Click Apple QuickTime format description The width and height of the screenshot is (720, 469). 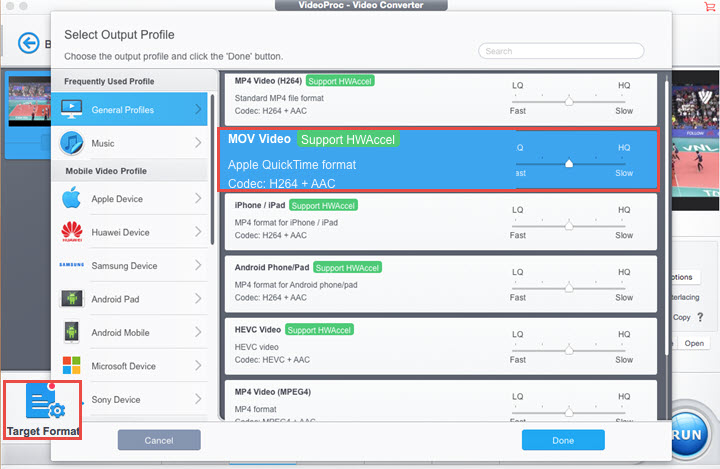coord(292,164)
